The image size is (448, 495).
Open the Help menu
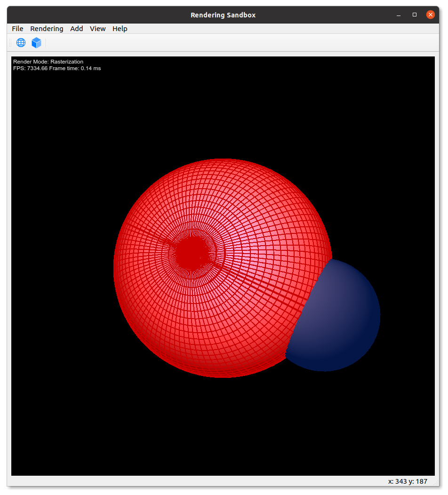(120, 29)
